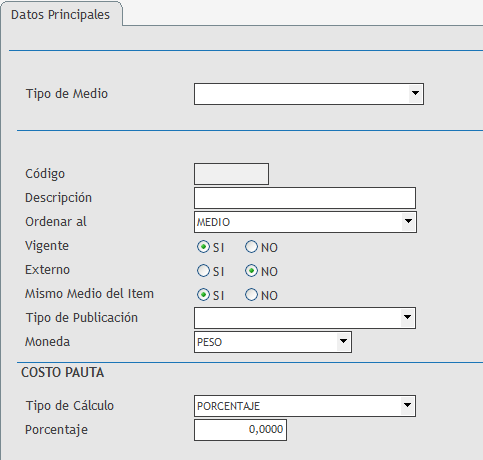Click inside the Tipo de Publicación combo box
Screen dimensions: 483x460
tap(298, 318)
